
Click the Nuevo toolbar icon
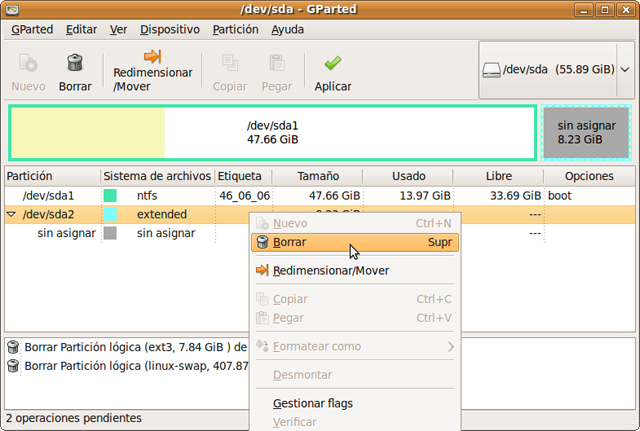28,63
